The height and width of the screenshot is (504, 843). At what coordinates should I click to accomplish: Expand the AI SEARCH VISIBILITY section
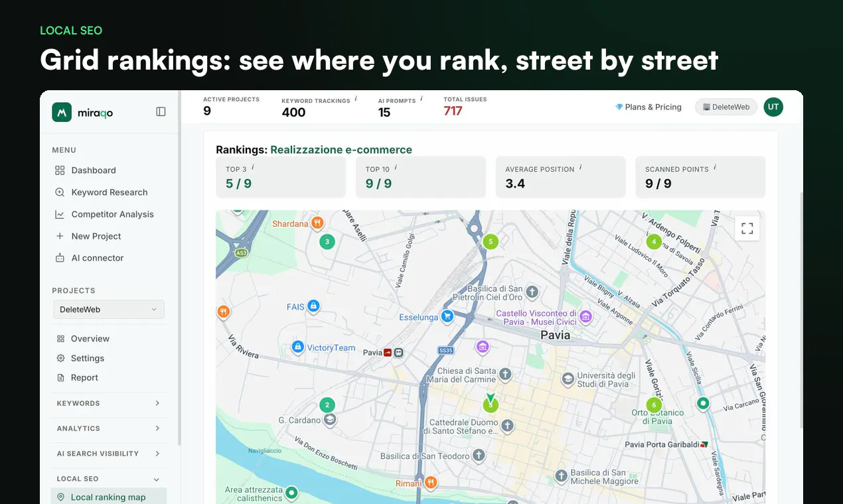[109, 454]
